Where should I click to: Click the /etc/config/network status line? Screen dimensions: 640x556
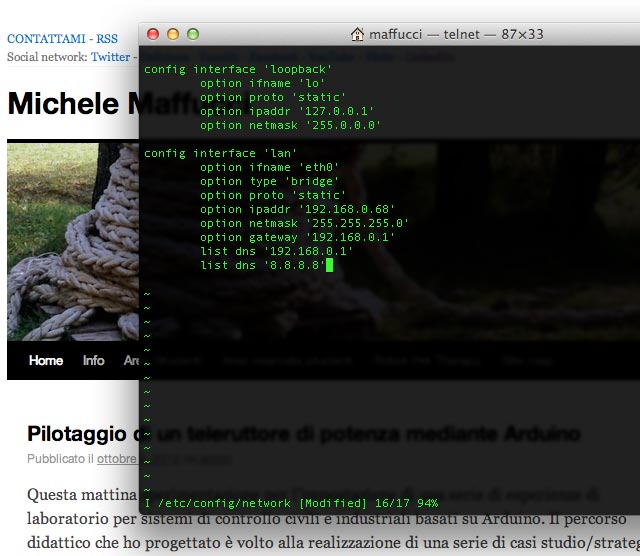tap(290, 502)
